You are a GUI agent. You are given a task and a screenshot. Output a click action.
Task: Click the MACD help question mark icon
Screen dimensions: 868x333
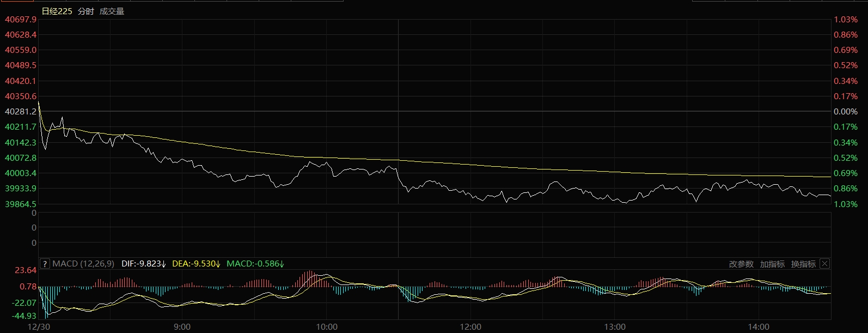[x=45, y=264]
